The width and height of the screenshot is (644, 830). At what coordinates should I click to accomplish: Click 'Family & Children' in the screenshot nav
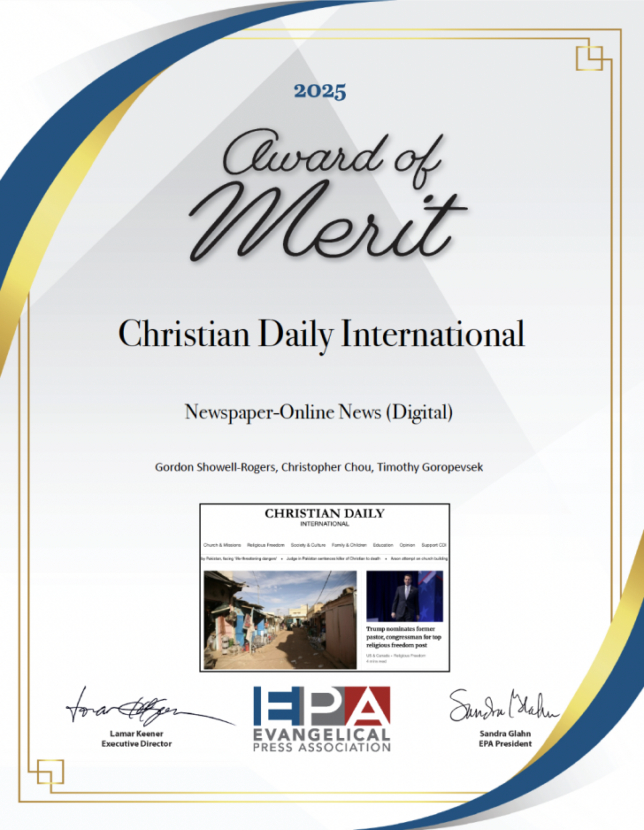pos(349,545)
